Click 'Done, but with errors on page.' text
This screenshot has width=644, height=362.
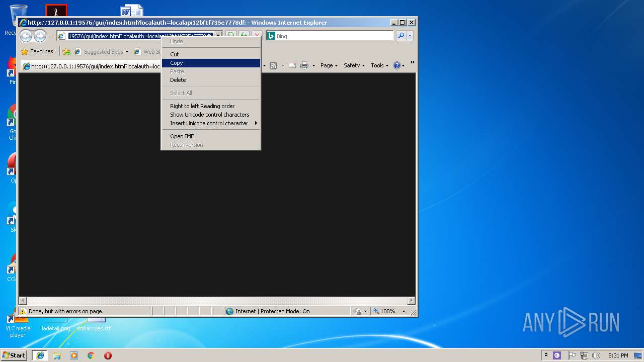(66, 311)
